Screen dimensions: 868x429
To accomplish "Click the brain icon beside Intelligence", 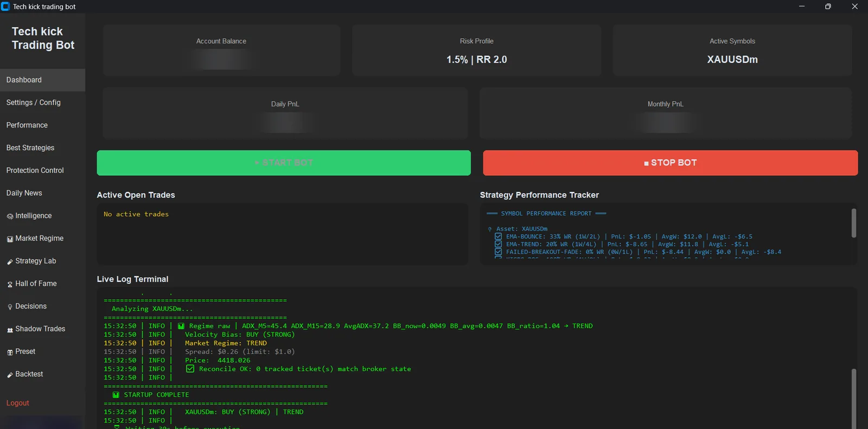I will pos(10,216).
